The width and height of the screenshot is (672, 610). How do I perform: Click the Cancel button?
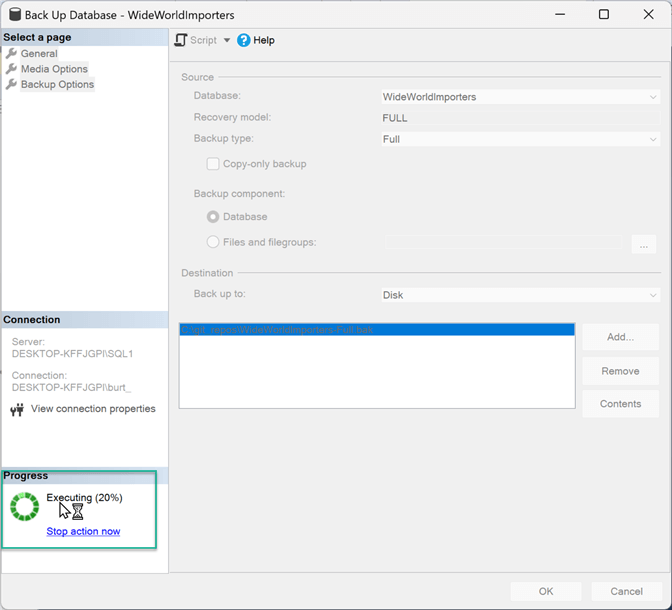[x=626, y=591]
